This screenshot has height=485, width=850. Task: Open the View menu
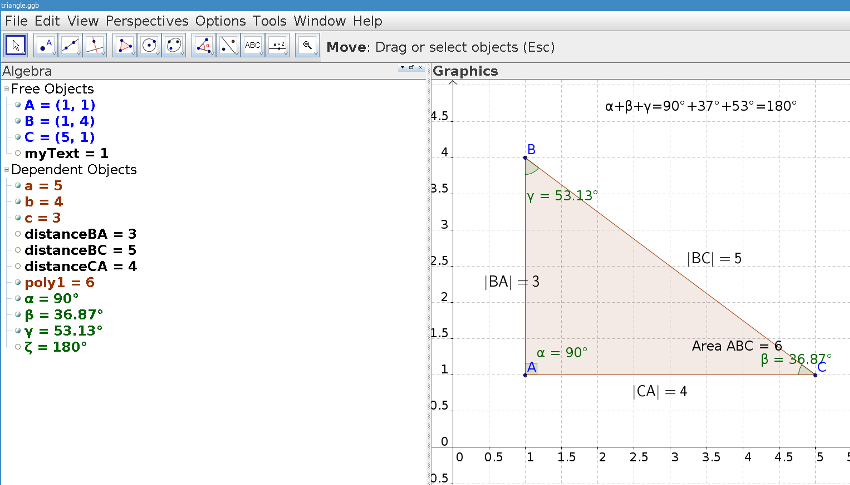pyautogui.click(x=83, y=21)
